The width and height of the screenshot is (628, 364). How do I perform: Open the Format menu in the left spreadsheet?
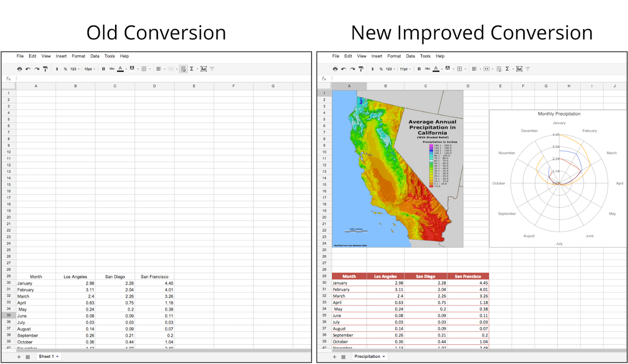coord(78,56)
